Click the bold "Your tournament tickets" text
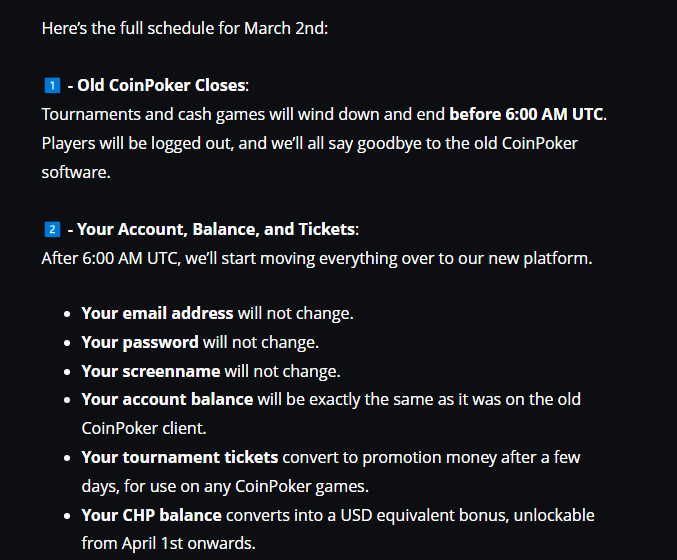This screenshot has height=560, width=677. pyautogui.click(x=180, y=457)
